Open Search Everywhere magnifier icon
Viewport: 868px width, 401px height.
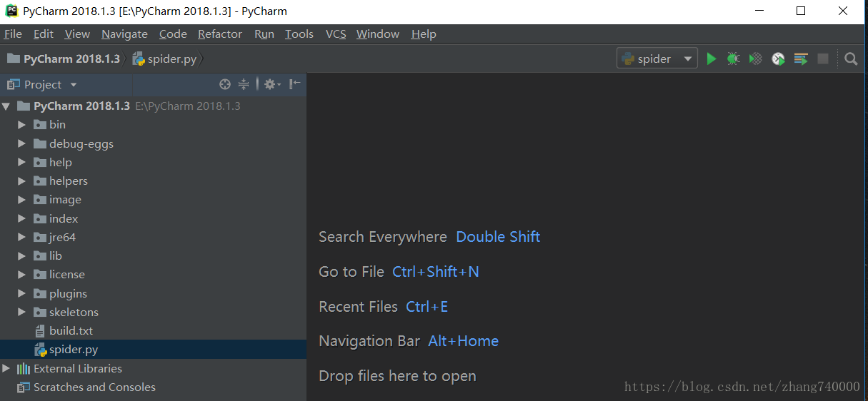851,59
